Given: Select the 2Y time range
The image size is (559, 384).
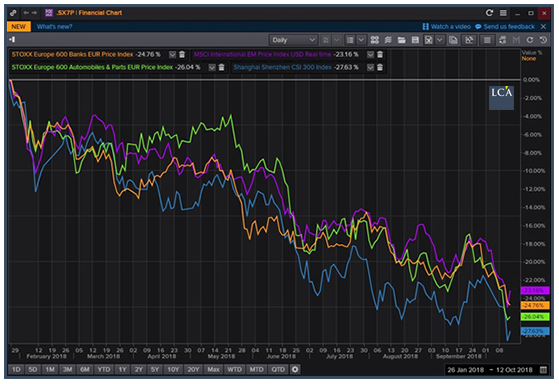Looking at the screenshot, I should point(139,369).
